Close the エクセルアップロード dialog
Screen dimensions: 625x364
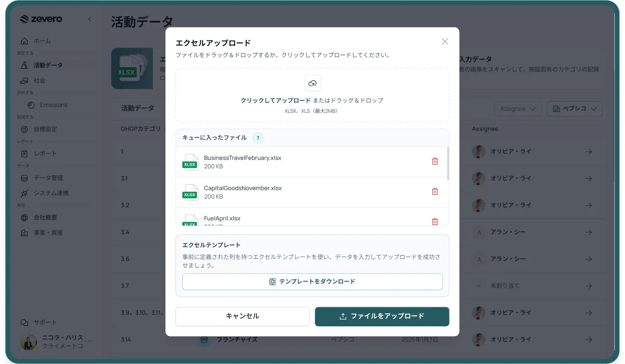(445, 42)
